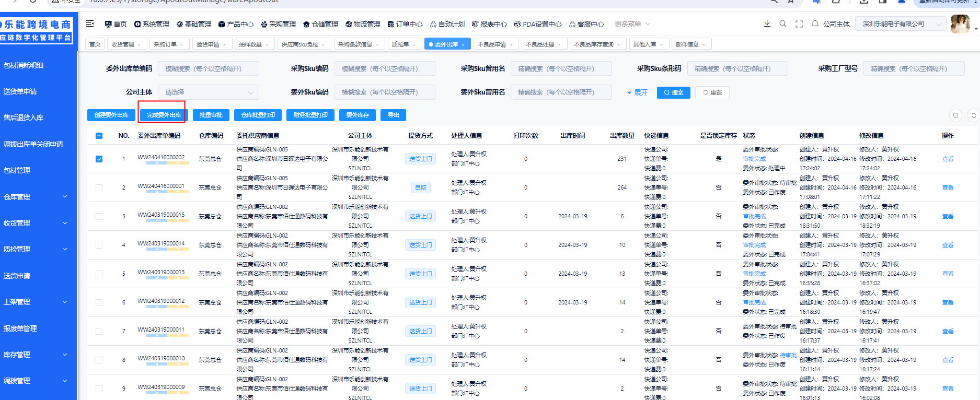980x400 pixels.
Task: Check the row for WW240319000012
Action: tap(99, 302)
